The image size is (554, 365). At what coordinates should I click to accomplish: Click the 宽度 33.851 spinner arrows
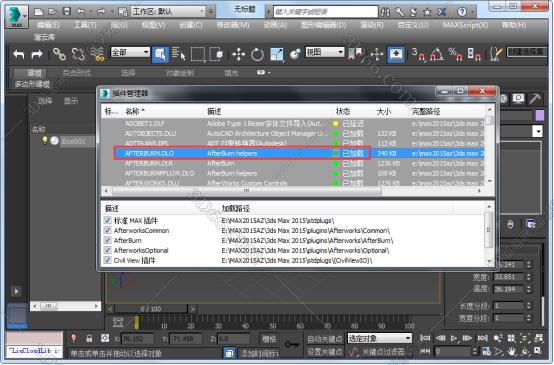529,277
